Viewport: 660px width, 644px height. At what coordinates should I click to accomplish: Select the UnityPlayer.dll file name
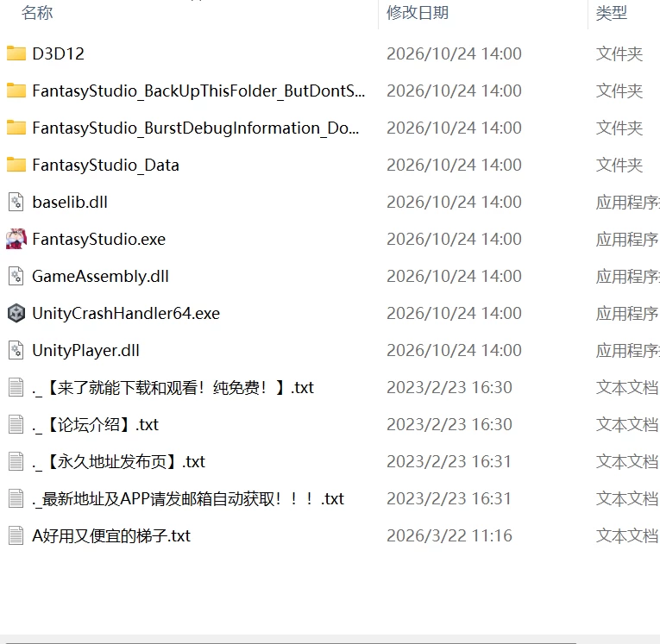(86, 350)
